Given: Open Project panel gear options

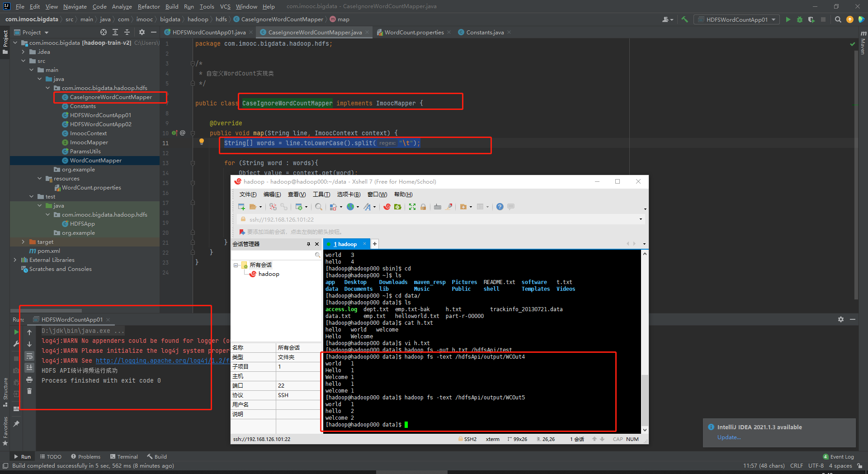Looking at the screenshot, I should pos(142,32).
